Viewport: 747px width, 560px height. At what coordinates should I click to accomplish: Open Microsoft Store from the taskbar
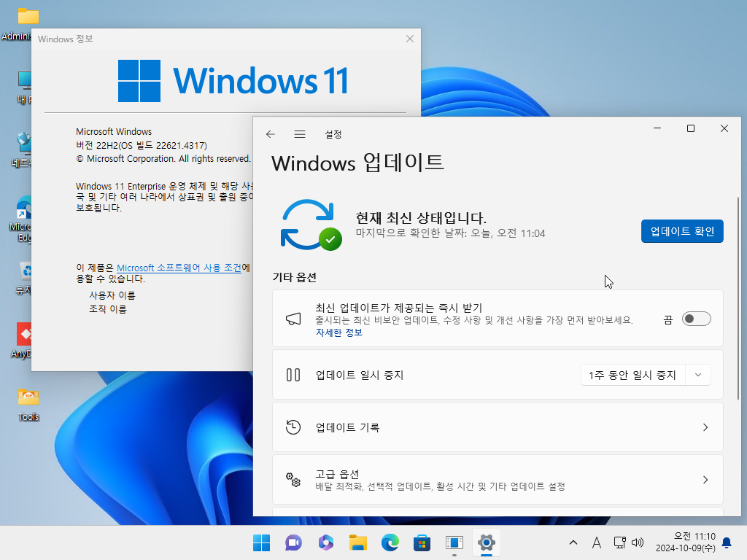click(422, 542)
